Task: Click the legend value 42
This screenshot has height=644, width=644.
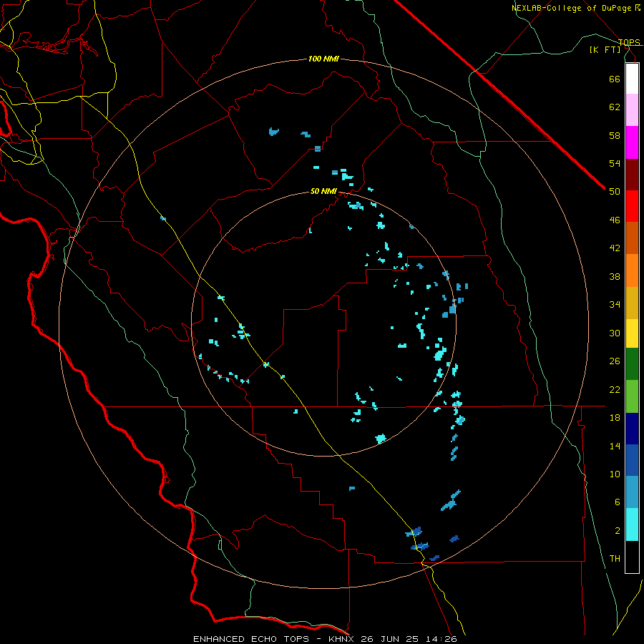Action: (x=615, y=248)
